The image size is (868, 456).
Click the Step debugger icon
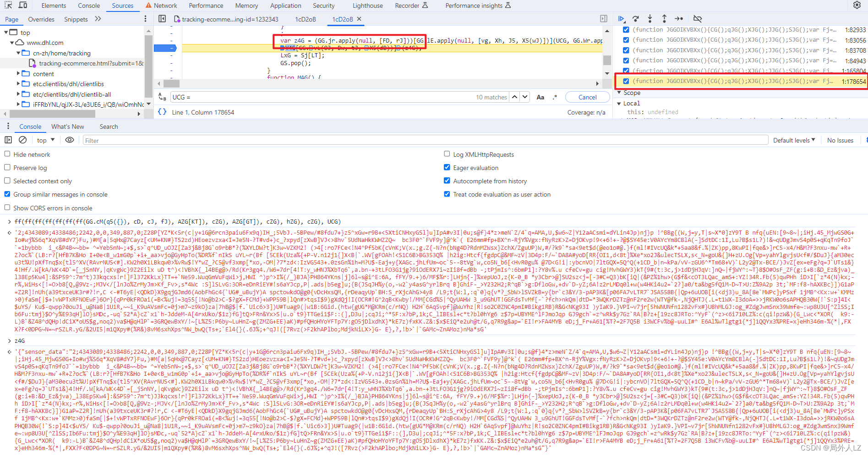(x=679, y=19)
